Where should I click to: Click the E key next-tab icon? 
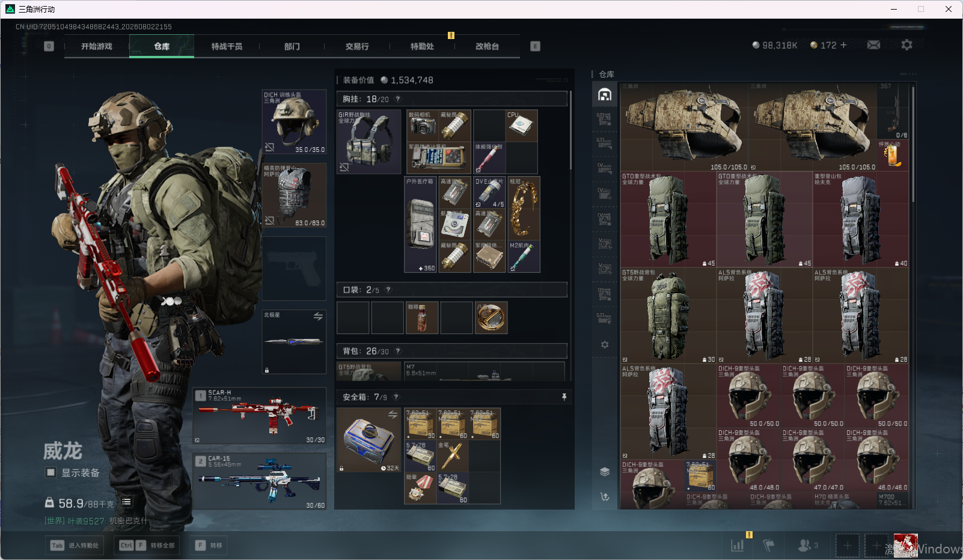[535, 46]
